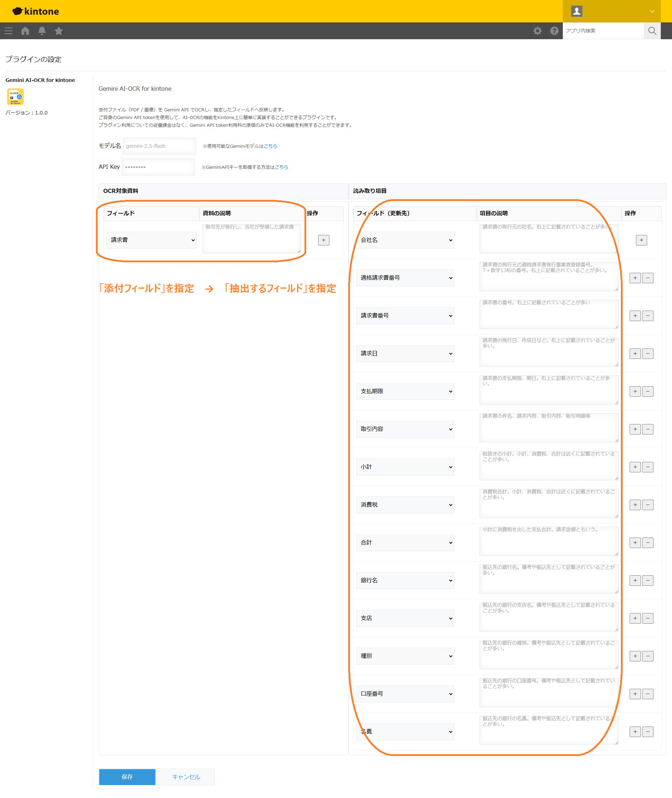Open the notifications bell icon
The height and width of the screenshot is (798, 672).
coord(42,31)
